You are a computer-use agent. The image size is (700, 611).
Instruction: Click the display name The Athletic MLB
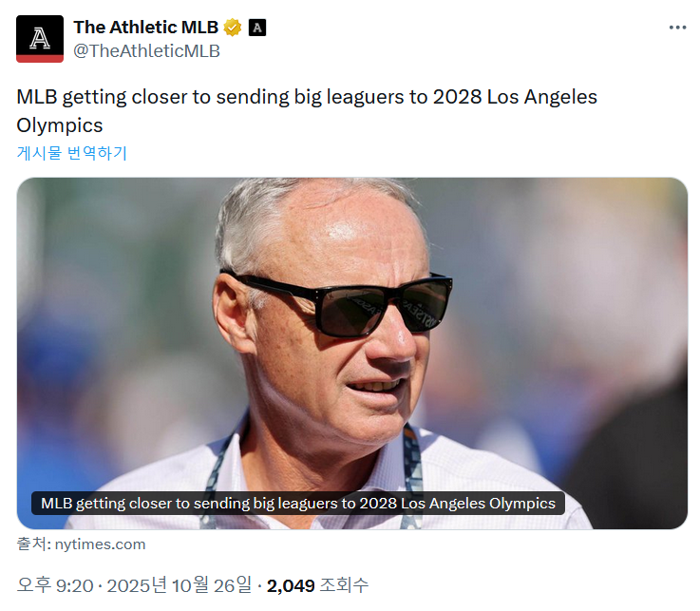tap(145, 27)
